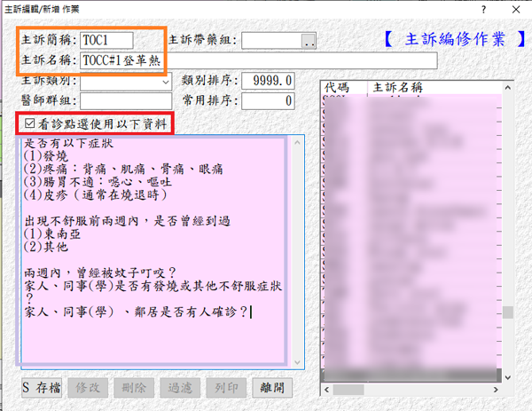
Task: Close the 主訴編輯 dialog window
Action: coord(516,8)
